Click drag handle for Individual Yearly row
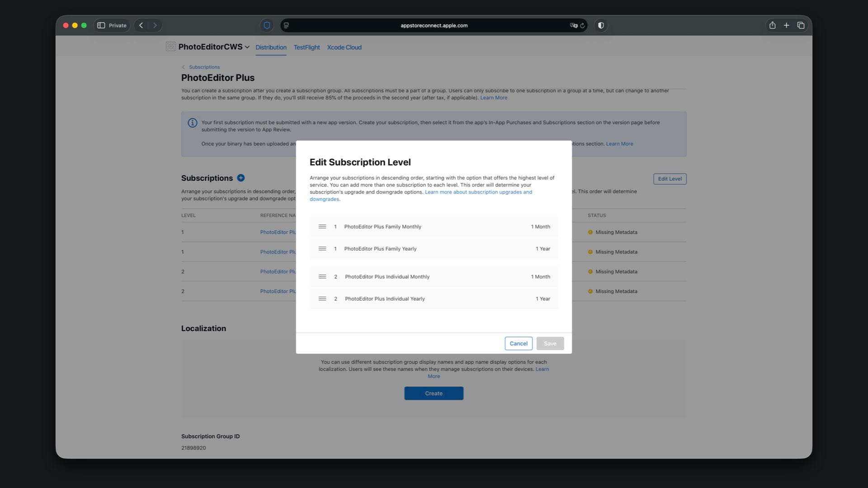 click(322, 299)
